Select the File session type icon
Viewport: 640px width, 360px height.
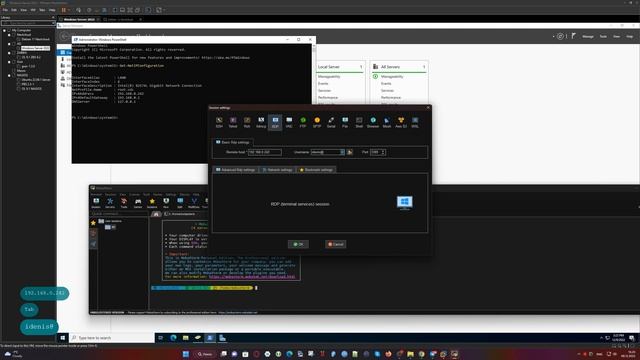pos(345,122)
